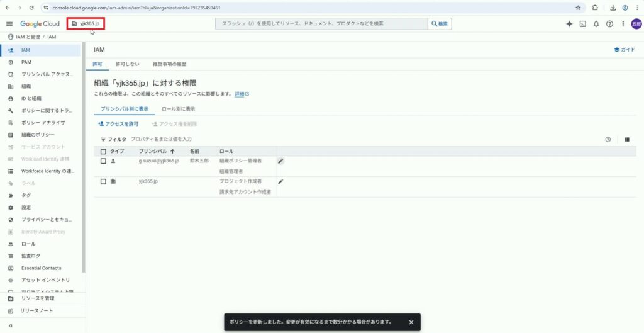Viewport: 644px width, 333px height.
Task: Open the yjk365.jp organization picker
Action: click(x=86, y=24)
